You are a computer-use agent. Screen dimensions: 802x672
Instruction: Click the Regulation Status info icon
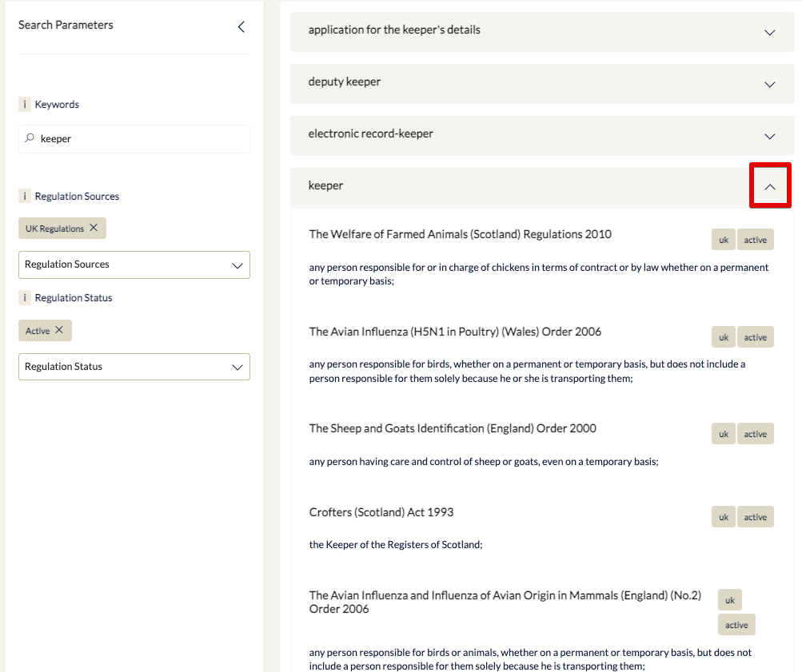(x=25, y=297)
